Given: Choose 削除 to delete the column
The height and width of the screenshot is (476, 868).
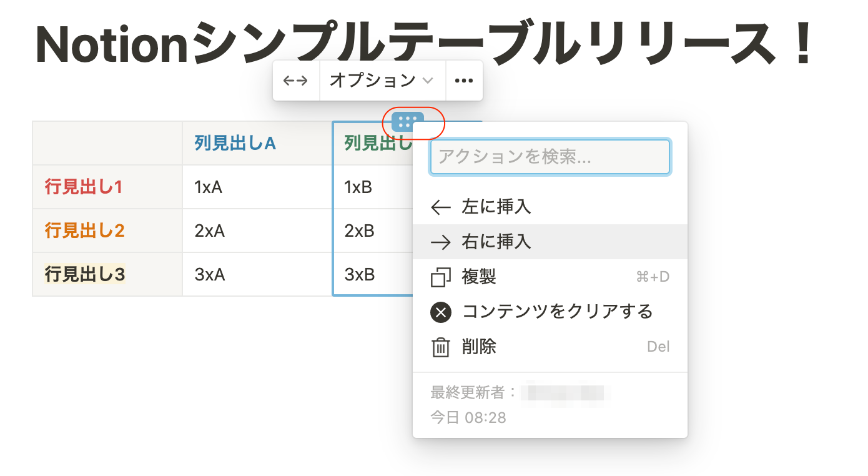Looking at the screenshot, I should pos(478,347).
